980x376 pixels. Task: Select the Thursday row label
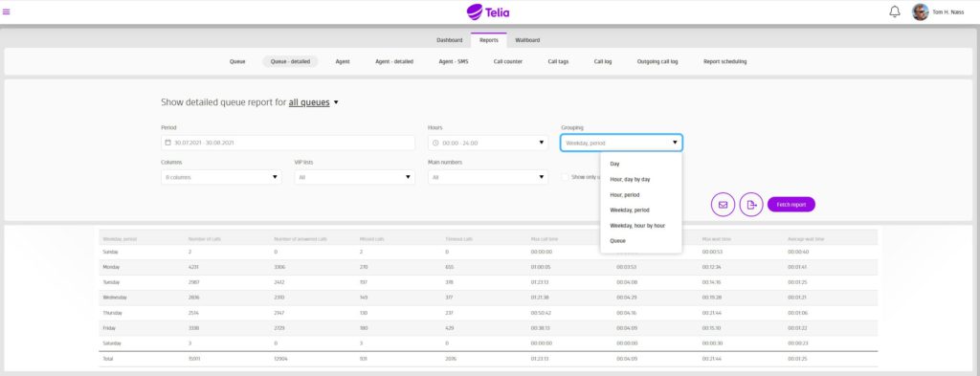[113, 313]
